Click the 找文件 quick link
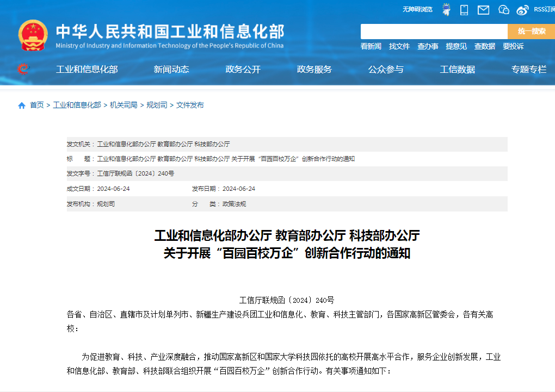 tap(399, 46)
